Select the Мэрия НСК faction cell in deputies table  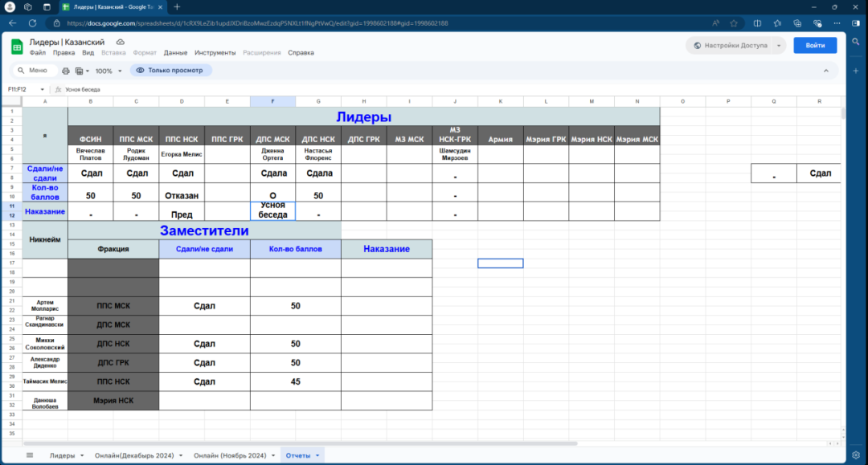pyautogui.click(x=113, y=400)
